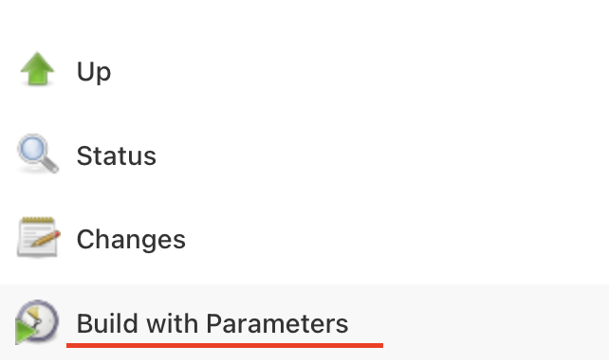
Task: Click the word Build in the last entry
Action: pos(107,323)
